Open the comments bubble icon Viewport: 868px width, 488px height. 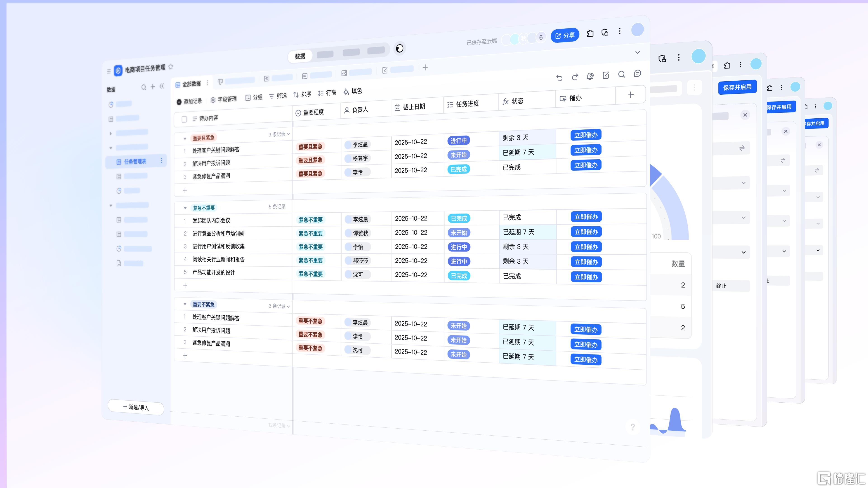[x=637, y=73]
